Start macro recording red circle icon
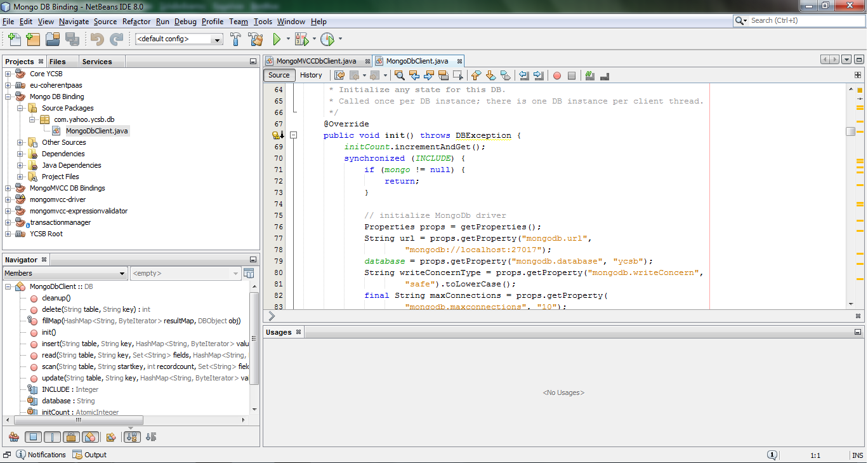The image size is (868, 463). click(557, 76)
